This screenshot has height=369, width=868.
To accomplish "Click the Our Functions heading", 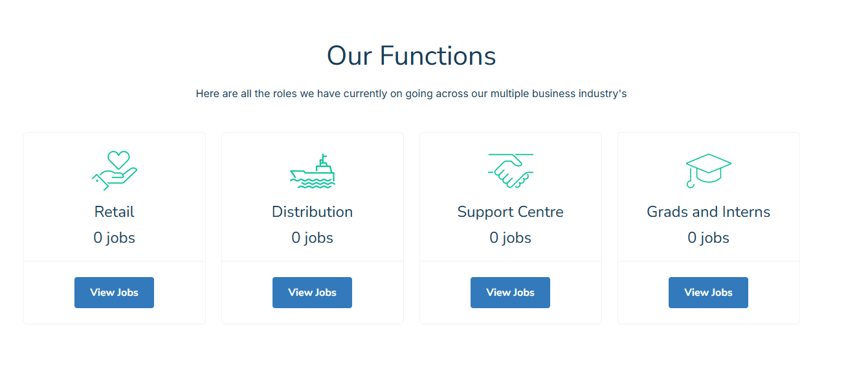I will click(x=412, y=56).
